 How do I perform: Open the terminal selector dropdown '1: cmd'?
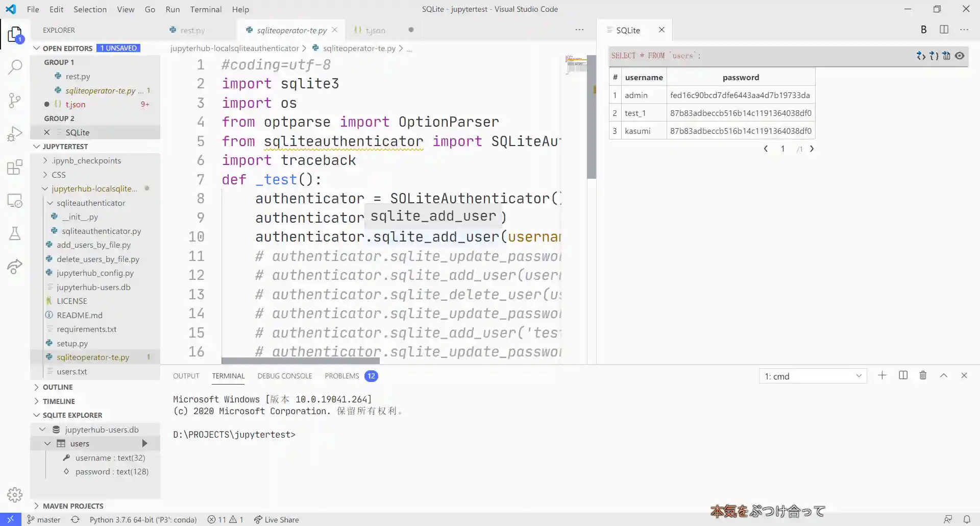click(x=813, y=376)
